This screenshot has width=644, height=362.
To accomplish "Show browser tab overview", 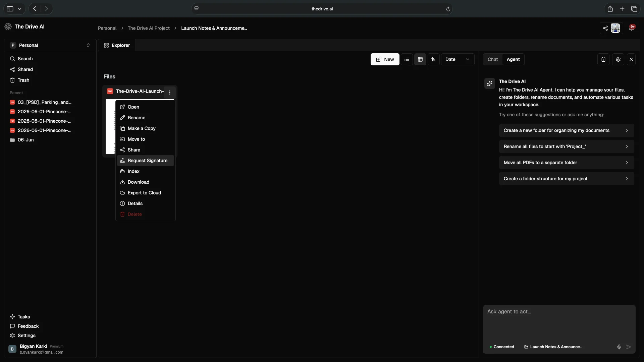I will (634, 9).
